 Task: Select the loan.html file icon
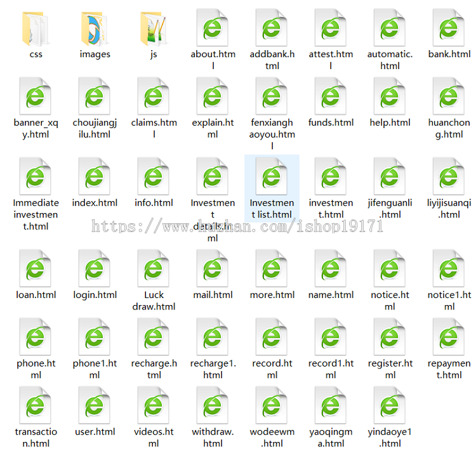[x=35, y=268]
